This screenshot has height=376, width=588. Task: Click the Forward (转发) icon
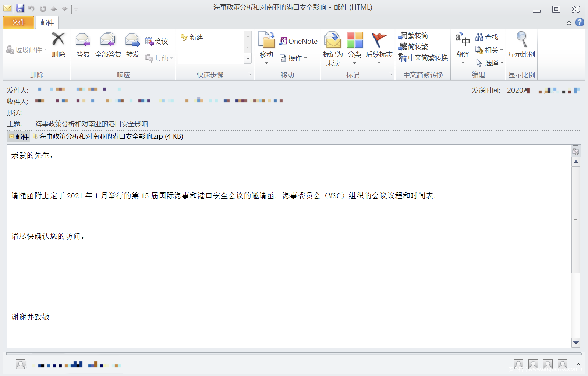tap(132, 40)
